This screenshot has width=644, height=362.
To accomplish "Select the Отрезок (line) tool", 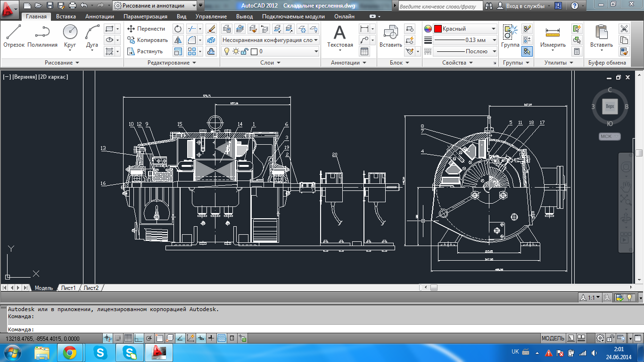I will pyautogui.click(x=14, y=36).
